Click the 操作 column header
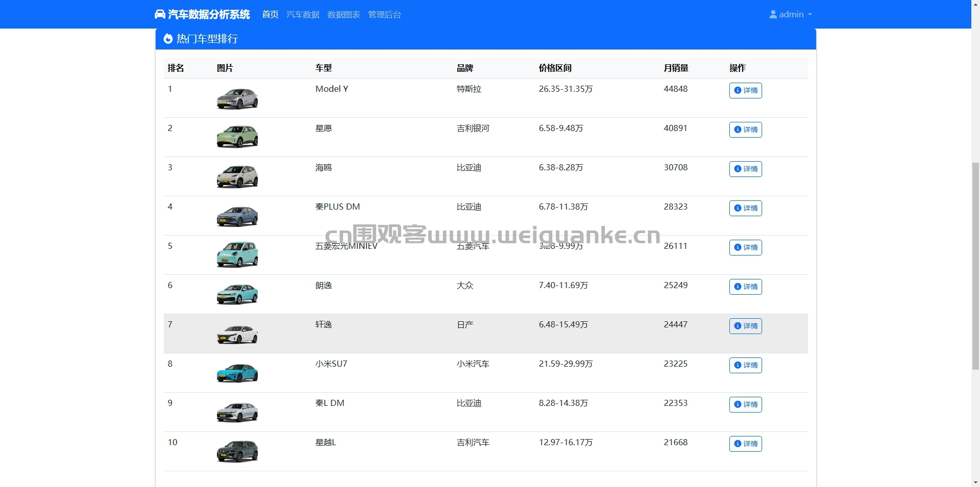Image resolution: width=980 pixels, height=487 pixels. pos(738,68)
